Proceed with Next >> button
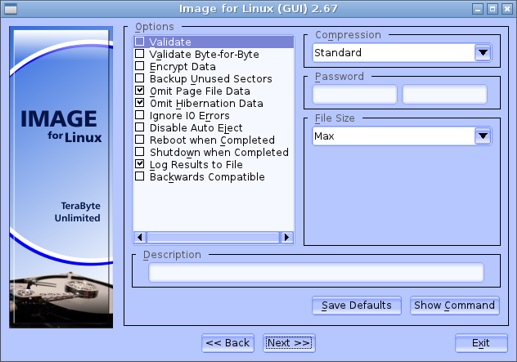 click(x=289, y=343)
